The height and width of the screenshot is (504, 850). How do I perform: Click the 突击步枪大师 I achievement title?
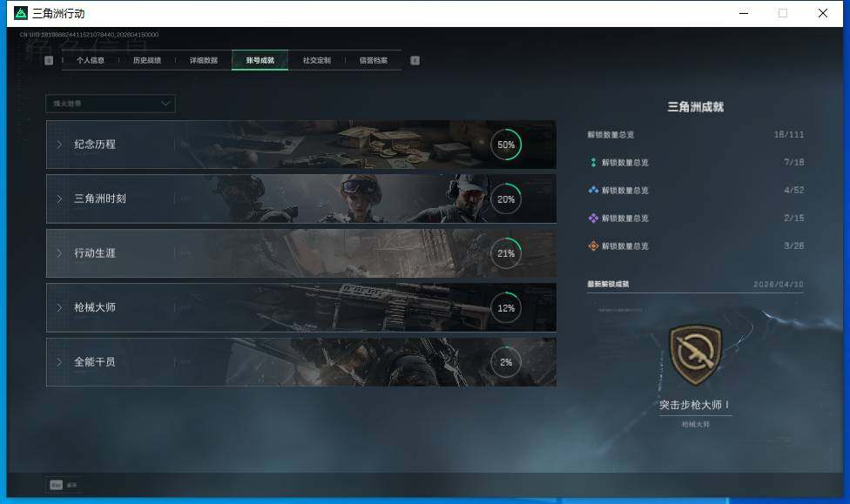pos(694,405)
